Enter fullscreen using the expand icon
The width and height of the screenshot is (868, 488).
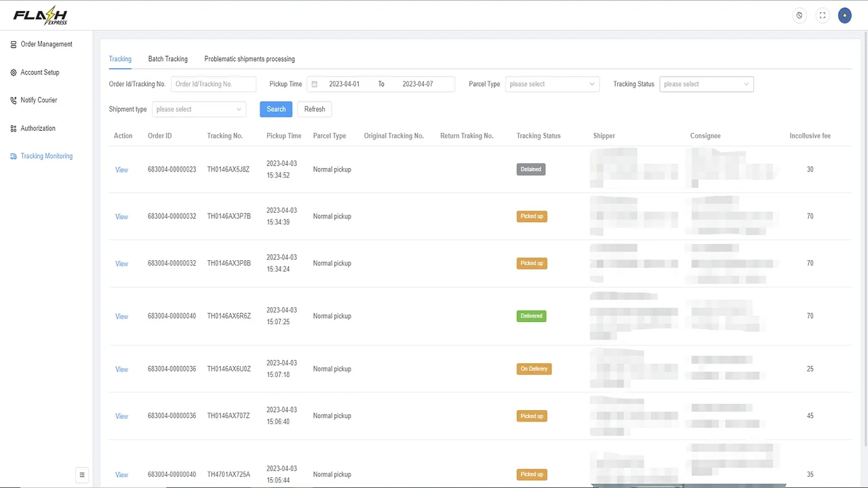point(822,15)
